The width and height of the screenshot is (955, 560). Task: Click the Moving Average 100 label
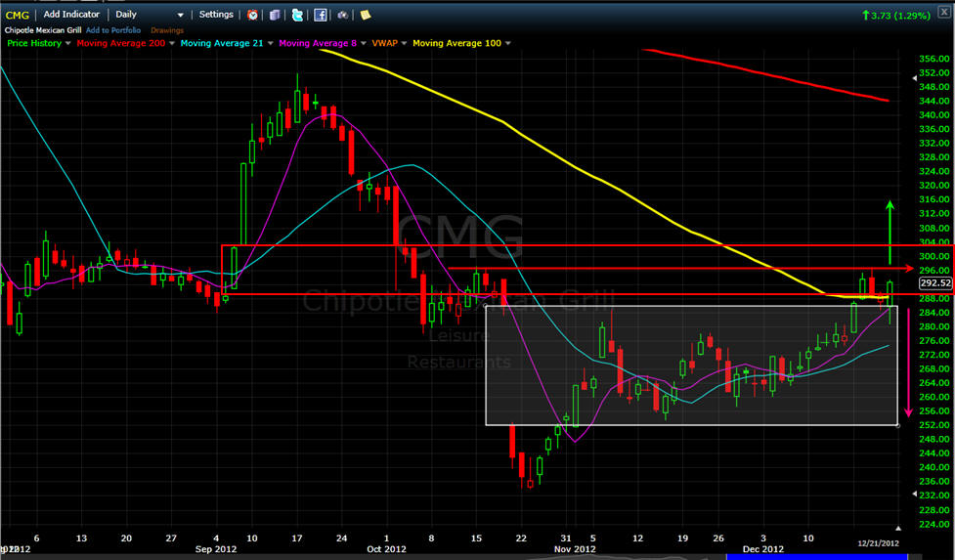click(x=456, y=43)
